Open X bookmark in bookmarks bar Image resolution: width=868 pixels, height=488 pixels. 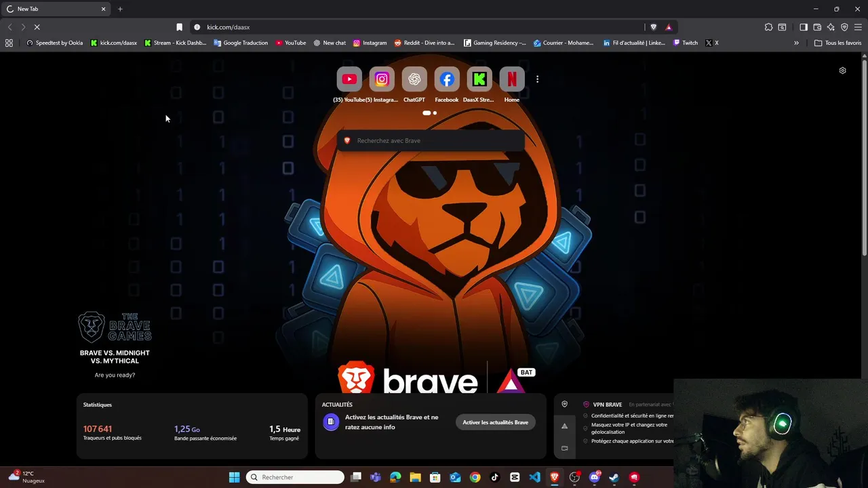point(712,43)
